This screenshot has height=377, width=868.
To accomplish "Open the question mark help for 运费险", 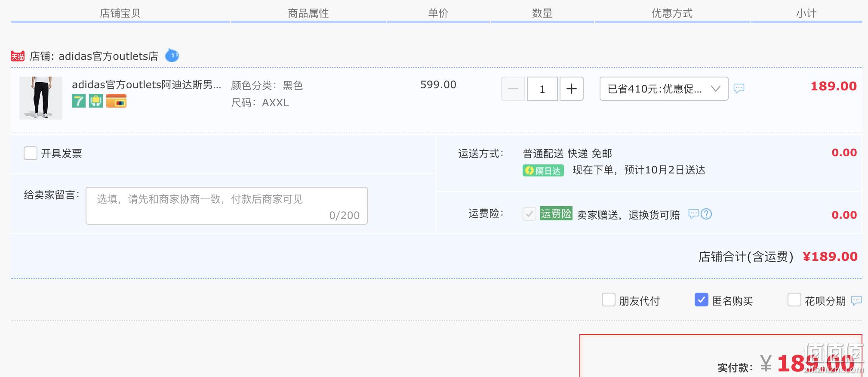I will click(706, 214).
